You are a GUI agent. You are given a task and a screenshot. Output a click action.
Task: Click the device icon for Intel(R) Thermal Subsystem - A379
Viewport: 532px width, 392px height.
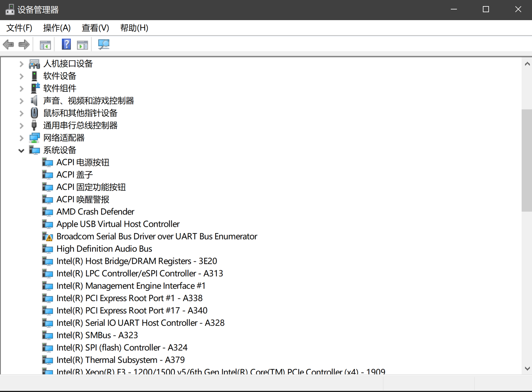pos(48,360)
